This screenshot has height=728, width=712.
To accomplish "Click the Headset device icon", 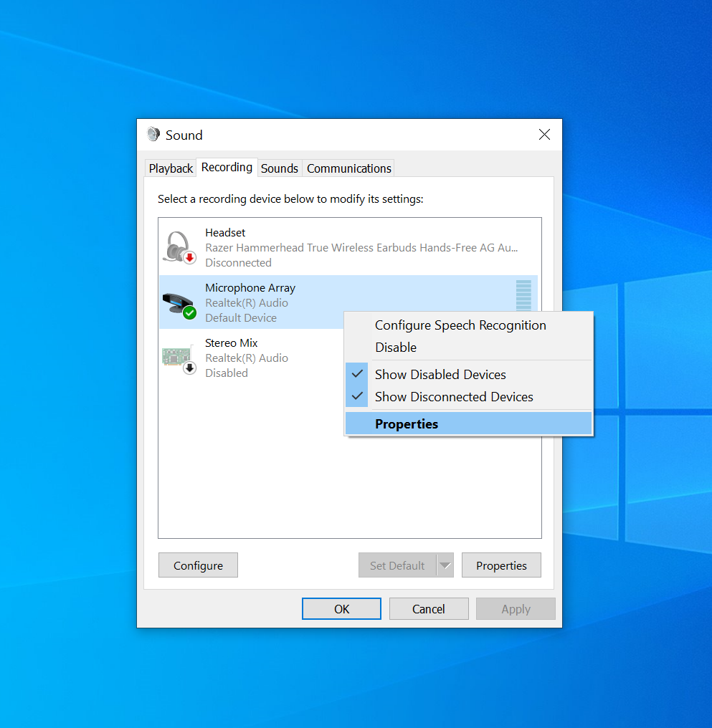I will (x=179, y=247).
